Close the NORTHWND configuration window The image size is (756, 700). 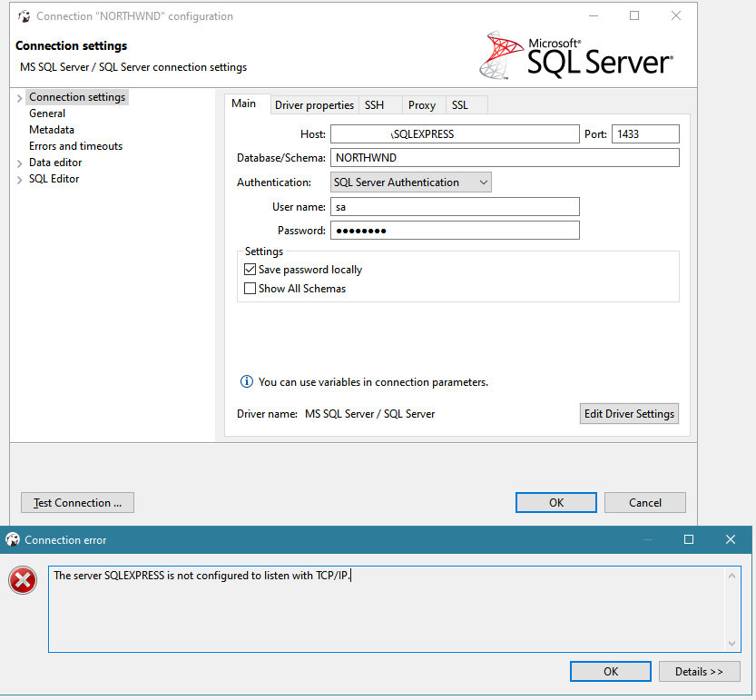[x=676, y=16]
